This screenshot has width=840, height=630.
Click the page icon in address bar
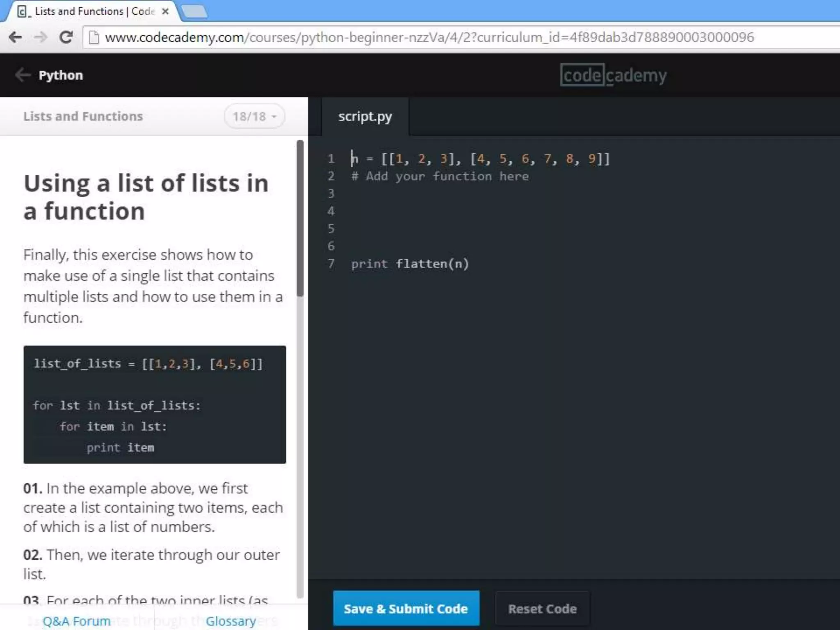[94, 37]
